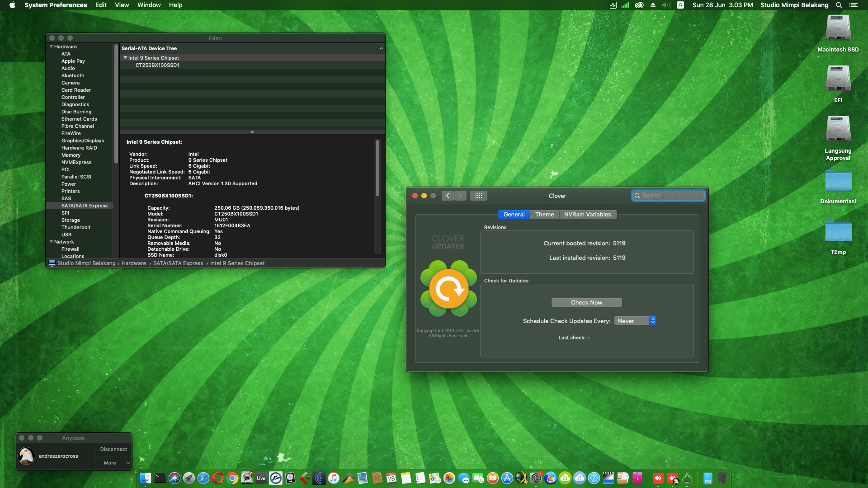Open Logic Pro icon in the dock
Screen dimensions: 868x488
290,478
